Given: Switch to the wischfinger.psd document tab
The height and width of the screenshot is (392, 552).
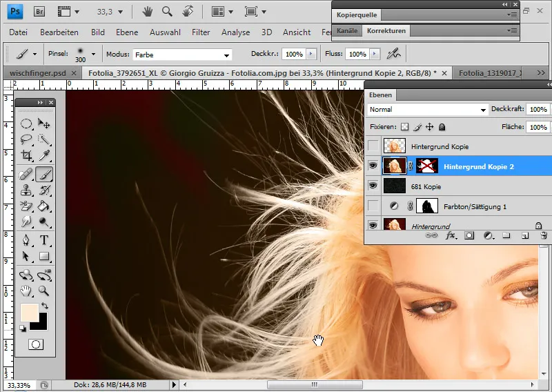Looking at the screenshot, I should coord(38,73).
